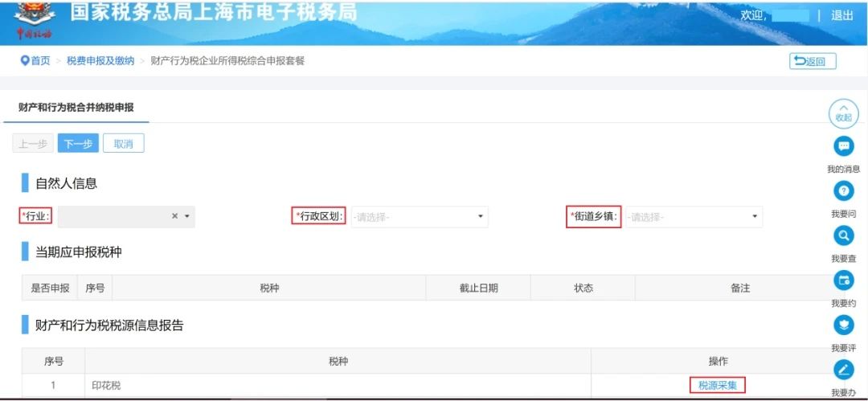Open 我的消息 message icon

coord(843,146)
